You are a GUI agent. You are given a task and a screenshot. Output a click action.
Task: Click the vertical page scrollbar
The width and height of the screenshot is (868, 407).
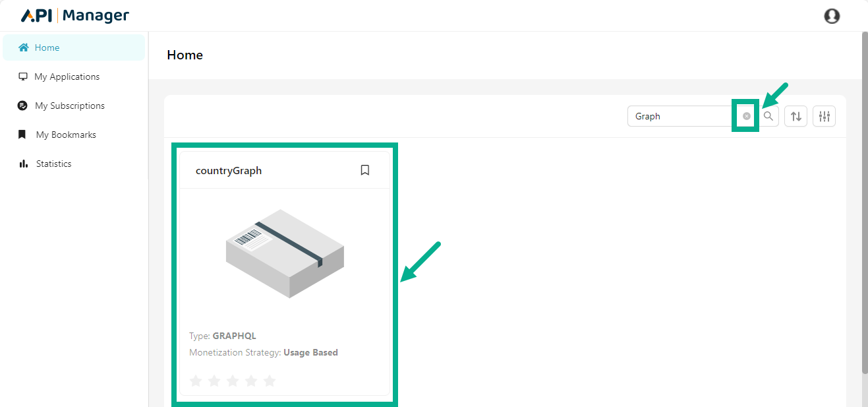point(864,198)
